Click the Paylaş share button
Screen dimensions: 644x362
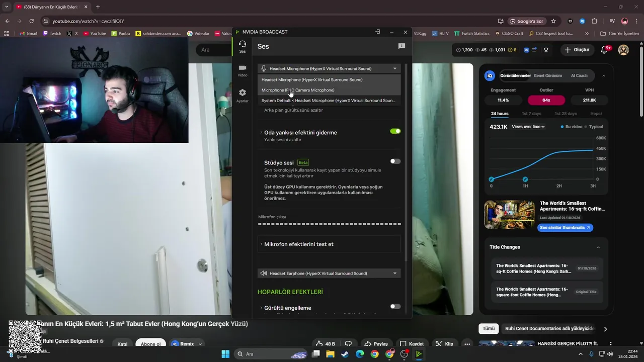[x=375, y=344]
